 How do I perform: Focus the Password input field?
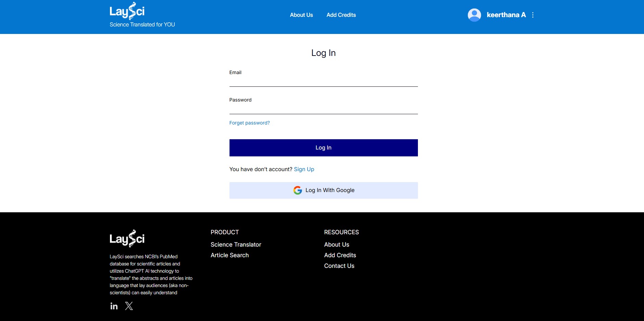(324, 109)
